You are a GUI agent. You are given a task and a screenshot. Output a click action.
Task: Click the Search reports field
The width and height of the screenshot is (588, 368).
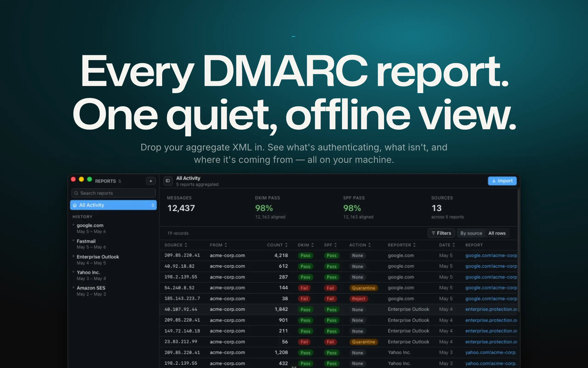[113, 193]
